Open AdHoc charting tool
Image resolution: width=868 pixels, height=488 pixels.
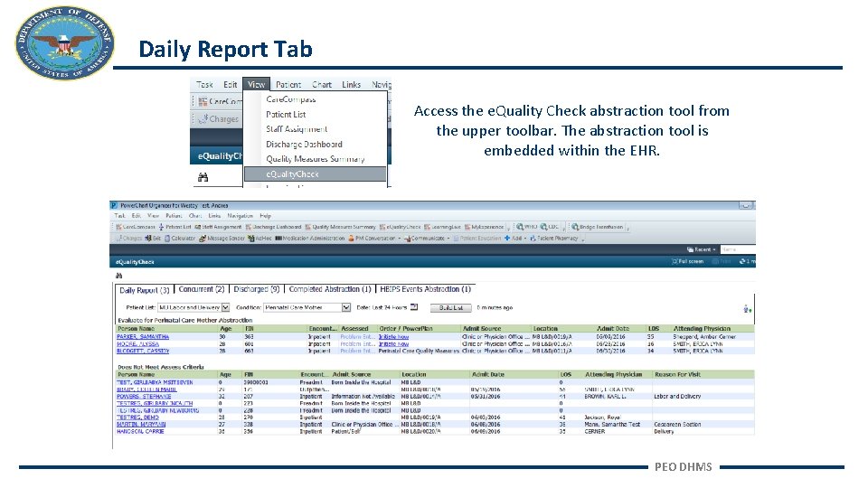click(259, 239)
